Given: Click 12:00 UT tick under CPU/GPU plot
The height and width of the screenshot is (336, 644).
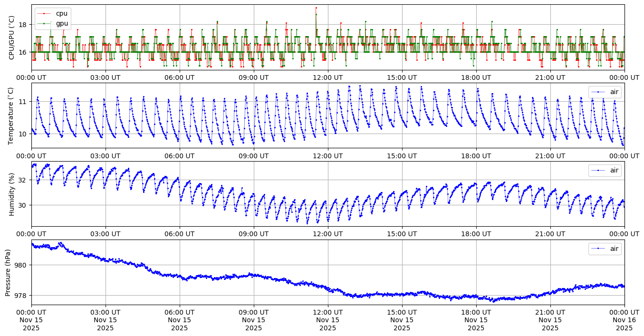Looking at the screenshot, I should click(328, 77).
